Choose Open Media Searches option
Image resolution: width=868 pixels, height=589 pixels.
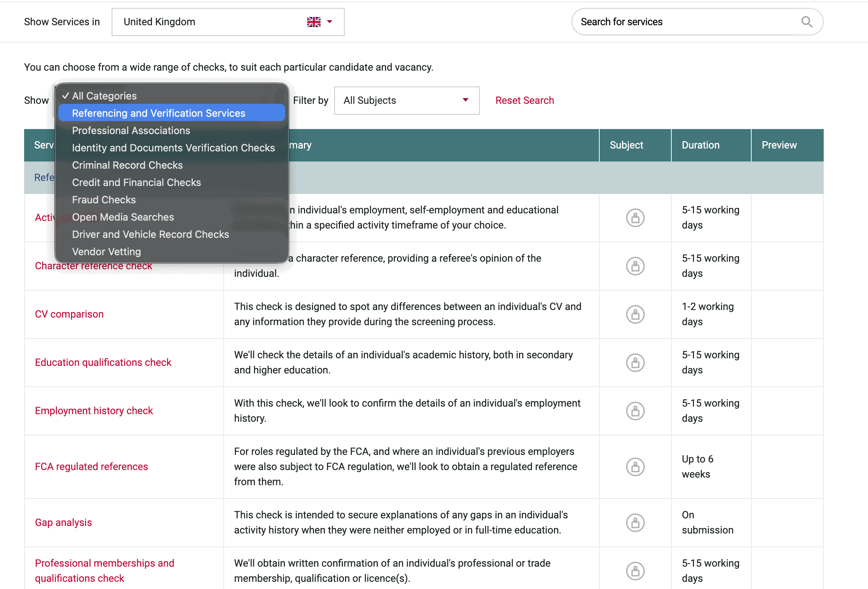(172, 217)
